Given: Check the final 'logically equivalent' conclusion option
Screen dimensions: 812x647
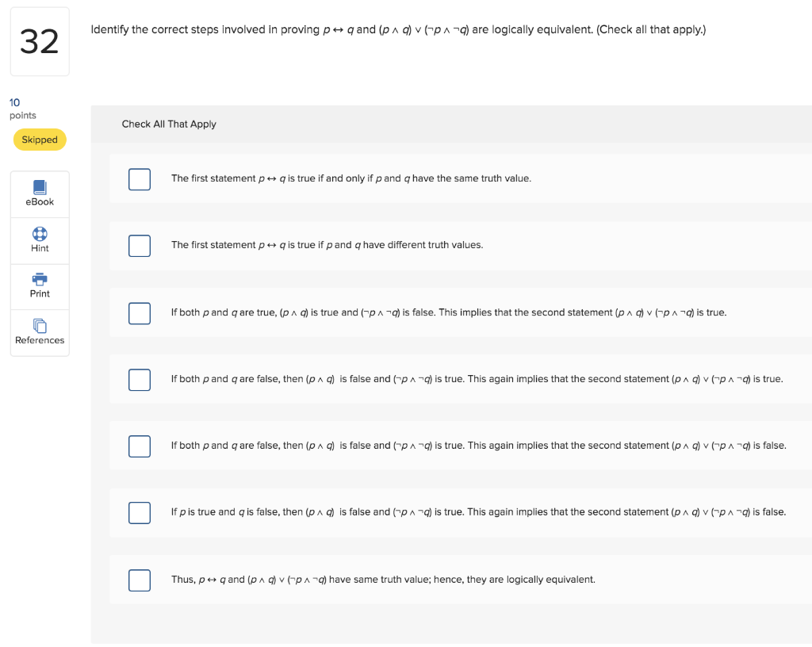Looking at the screenshot, I should tap(139, 580).
